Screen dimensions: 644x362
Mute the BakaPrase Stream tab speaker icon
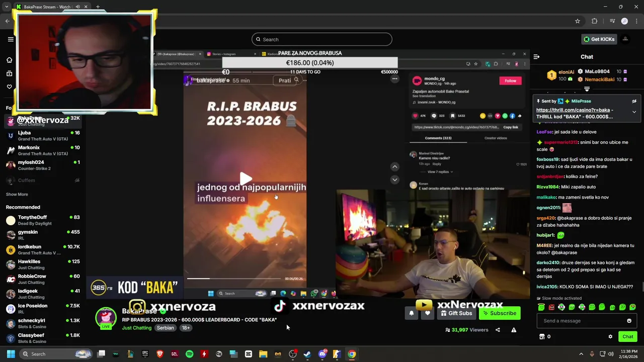pyautogui.click(x=77, y=7)
